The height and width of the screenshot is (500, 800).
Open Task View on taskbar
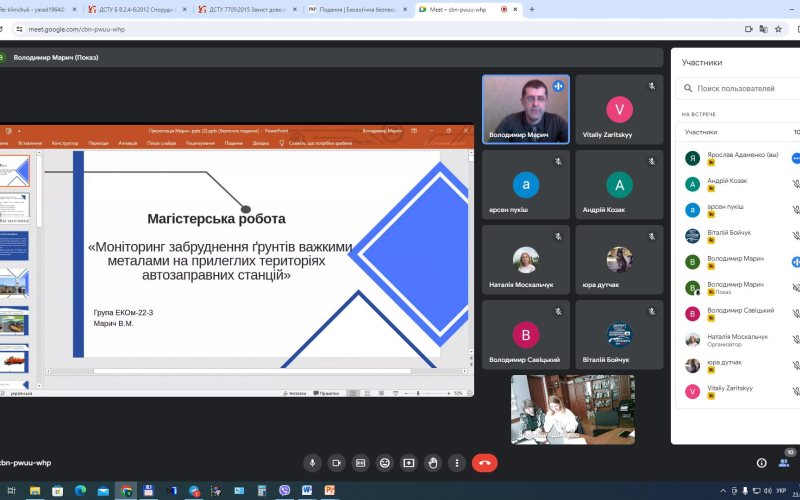tap(11, 491)
